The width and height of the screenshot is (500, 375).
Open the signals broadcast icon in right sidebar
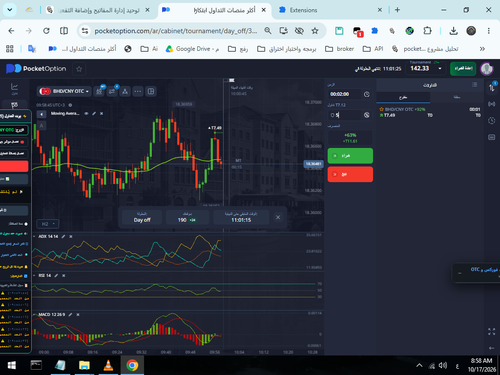click(492, 104)
